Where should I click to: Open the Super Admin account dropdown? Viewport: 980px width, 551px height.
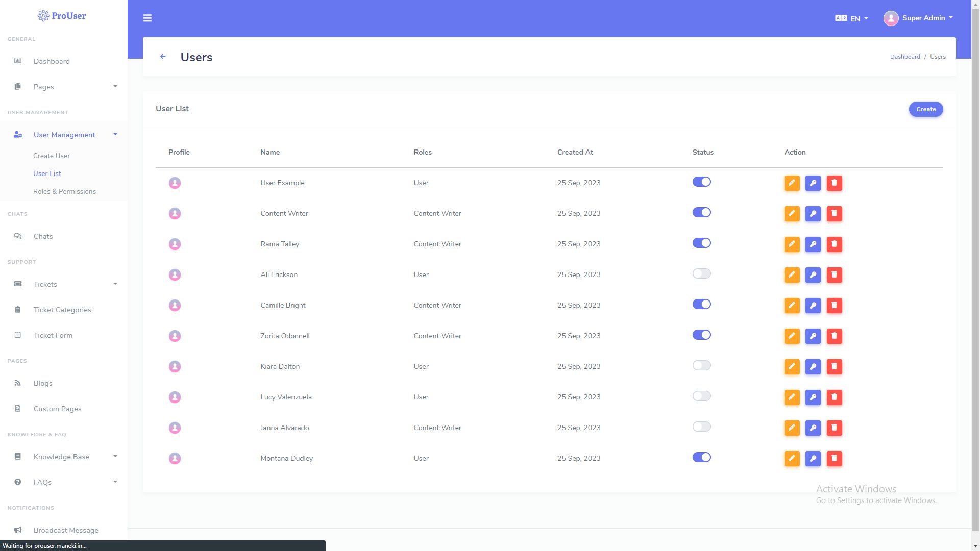pos(919,18)
